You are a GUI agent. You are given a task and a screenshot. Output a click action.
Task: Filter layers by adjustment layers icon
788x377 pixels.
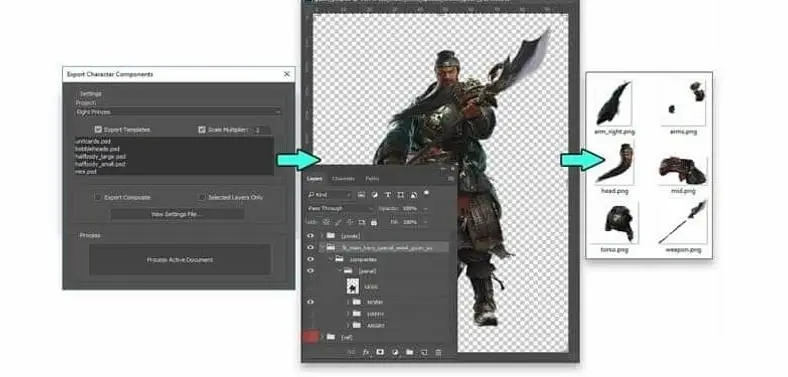tap(374, 195)
